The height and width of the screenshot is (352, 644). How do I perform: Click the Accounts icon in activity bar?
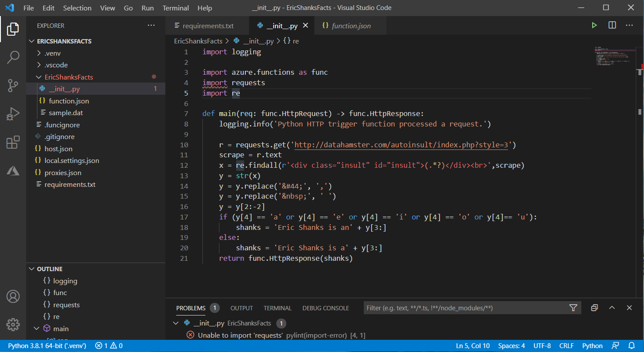13,296
